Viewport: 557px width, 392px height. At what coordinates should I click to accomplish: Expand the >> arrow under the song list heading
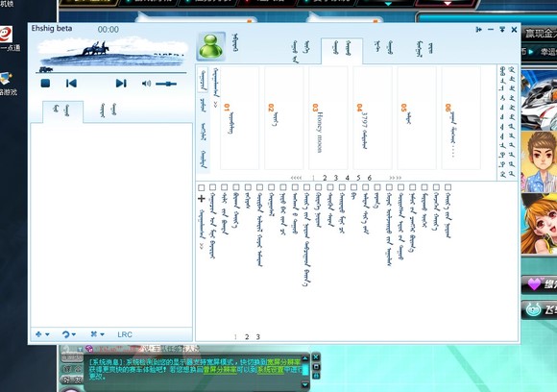pyautogui.click(x=202, y=246)
